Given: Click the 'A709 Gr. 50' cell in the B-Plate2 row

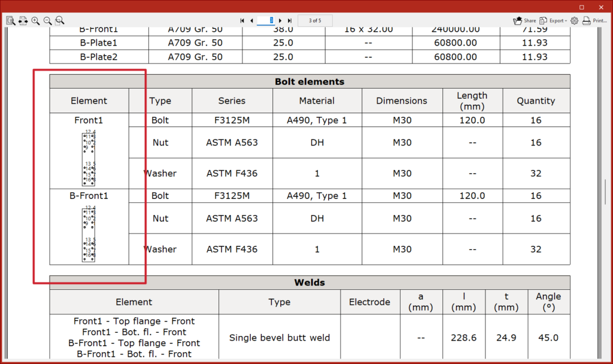Looking at the screenshot, I should pyautogui.click(x=195, y=57).
